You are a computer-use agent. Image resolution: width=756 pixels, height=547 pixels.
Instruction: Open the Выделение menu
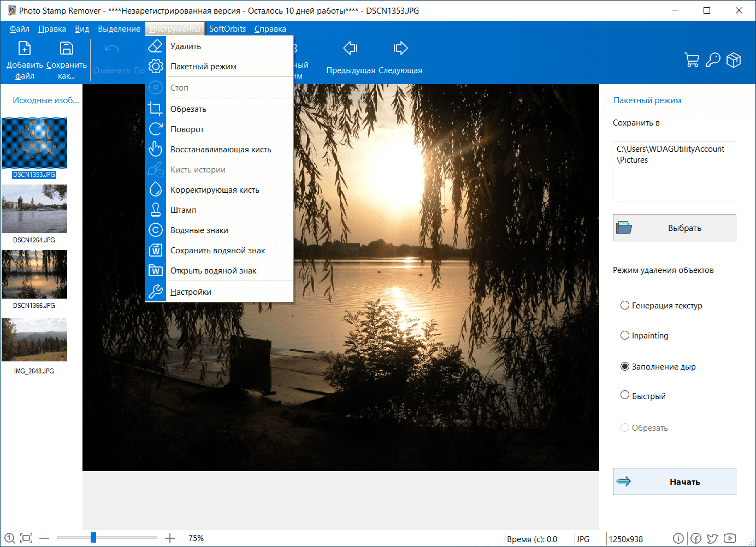click(119, 29)
